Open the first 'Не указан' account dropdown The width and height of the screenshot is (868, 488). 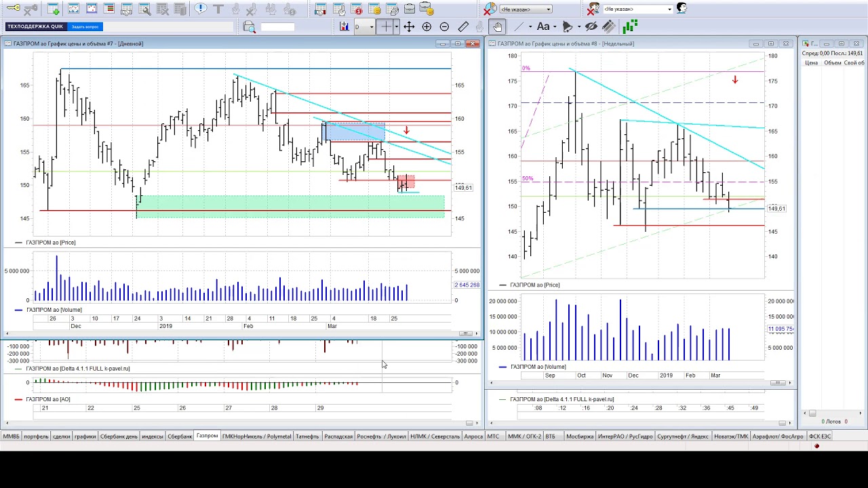(526, 9)
